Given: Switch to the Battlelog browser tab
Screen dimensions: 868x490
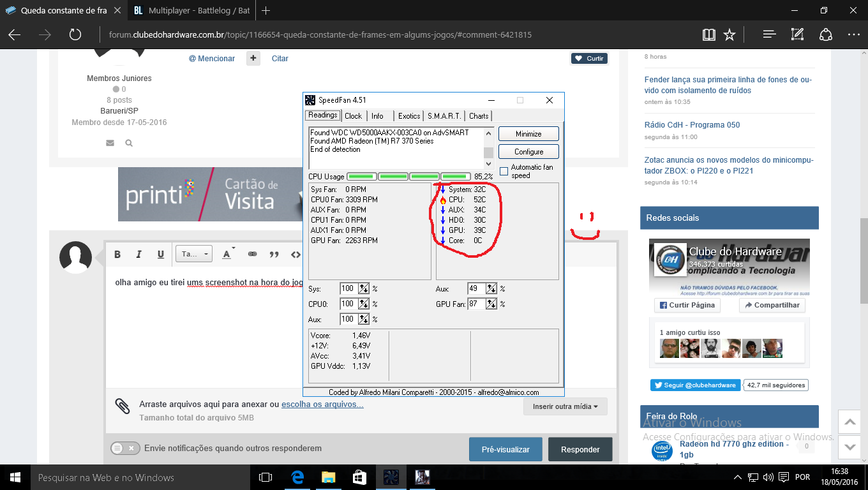Looking at the screenshot, I should 191,10.
